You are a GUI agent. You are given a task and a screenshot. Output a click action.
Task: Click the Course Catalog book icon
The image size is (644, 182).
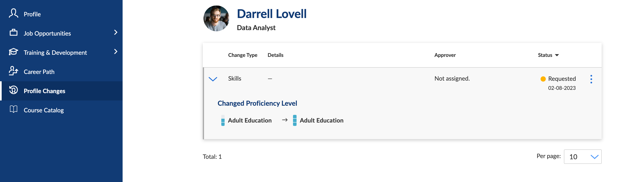coord(13,109)
